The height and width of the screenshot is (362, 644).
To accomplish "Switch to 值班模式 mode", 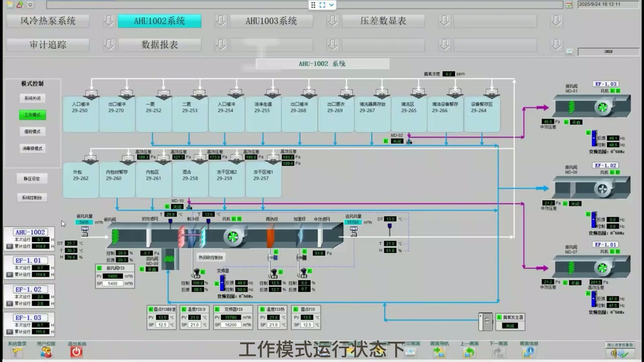I will click(32, 132).
